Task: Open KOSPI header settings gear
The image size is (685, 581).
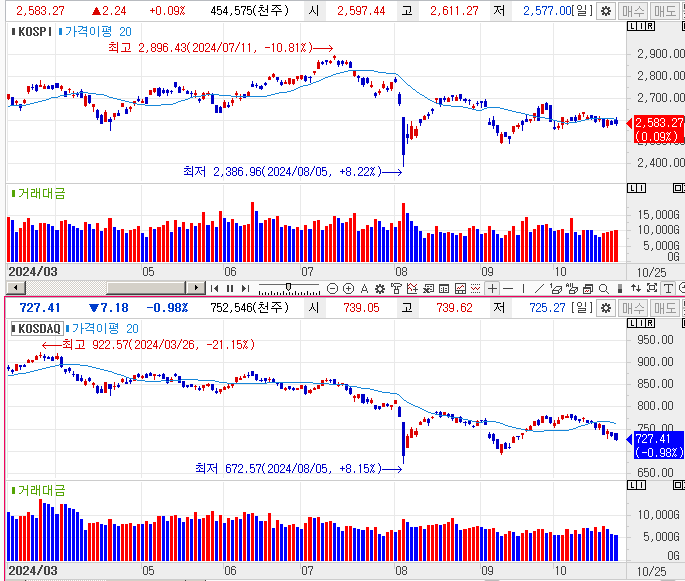Action: (x=605, y=11)
